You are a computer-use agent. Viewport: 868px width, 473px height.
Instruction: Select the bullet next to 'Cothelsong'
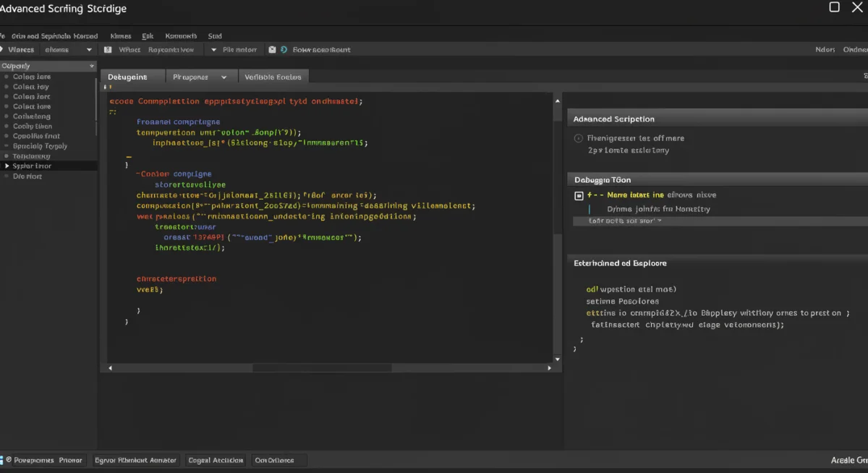coord(7,116)
